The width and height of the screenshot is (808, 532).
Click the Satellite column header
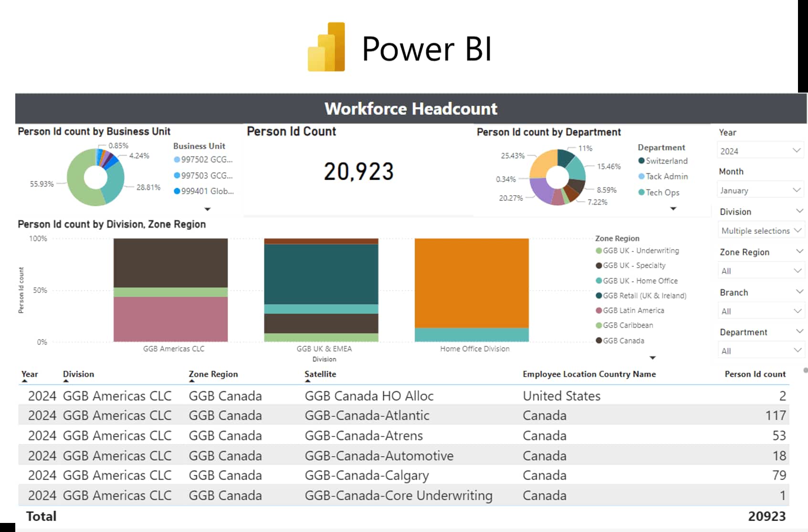(320, 374)
